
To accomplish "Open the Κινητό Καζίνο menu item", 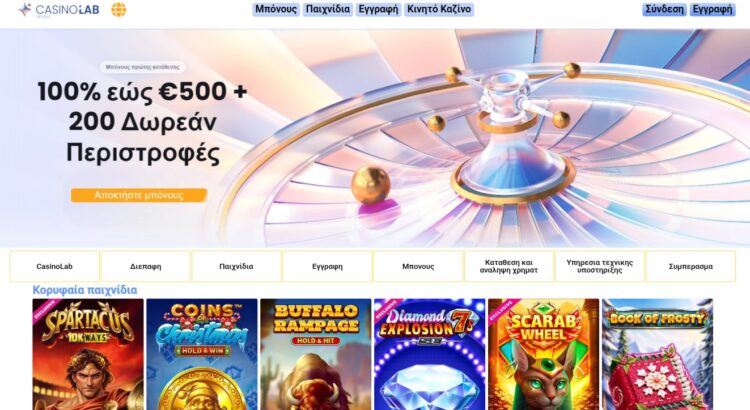I will point(439,9).
